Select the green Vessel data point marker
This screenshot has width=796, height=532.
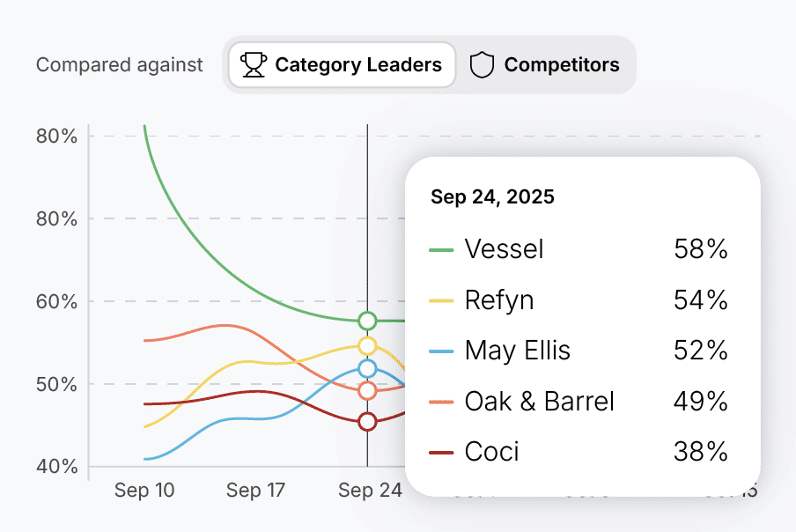click(x=365, y=321)
